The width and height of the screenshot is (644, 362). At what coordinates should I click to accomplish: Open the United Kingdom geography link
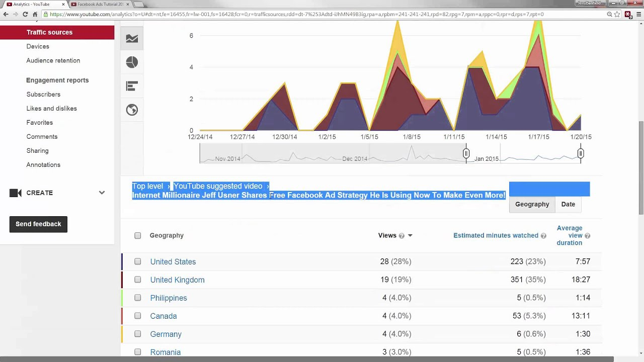177,280
